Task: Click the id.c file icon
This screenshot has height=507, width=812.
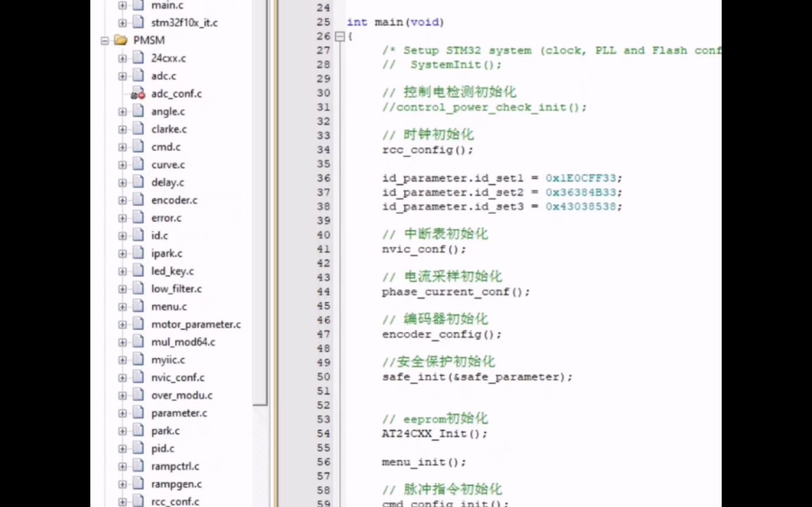Action: click(138, 235)
